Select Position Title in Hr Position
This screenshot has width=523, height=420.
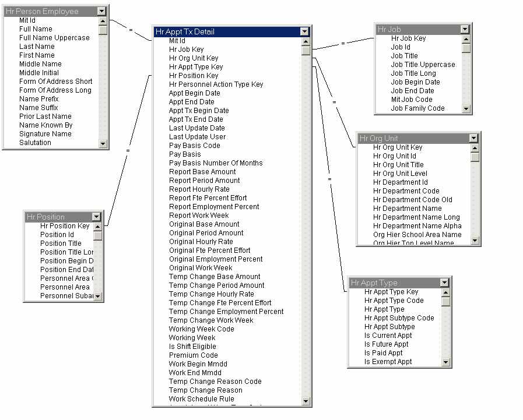pyautogui.click(x=61, y=243)
